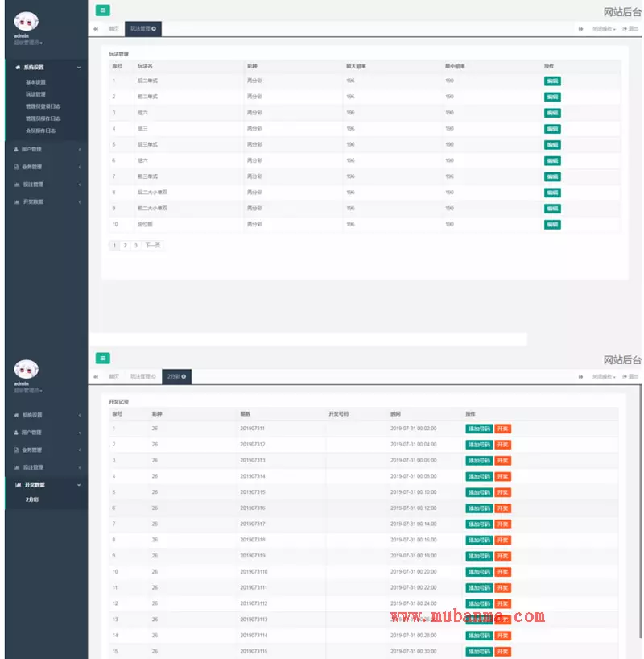This screenshot has height=659, width=644.
Task: Go to page 2 in pagination
Action: pyautogui.click(x=125, y=245)
